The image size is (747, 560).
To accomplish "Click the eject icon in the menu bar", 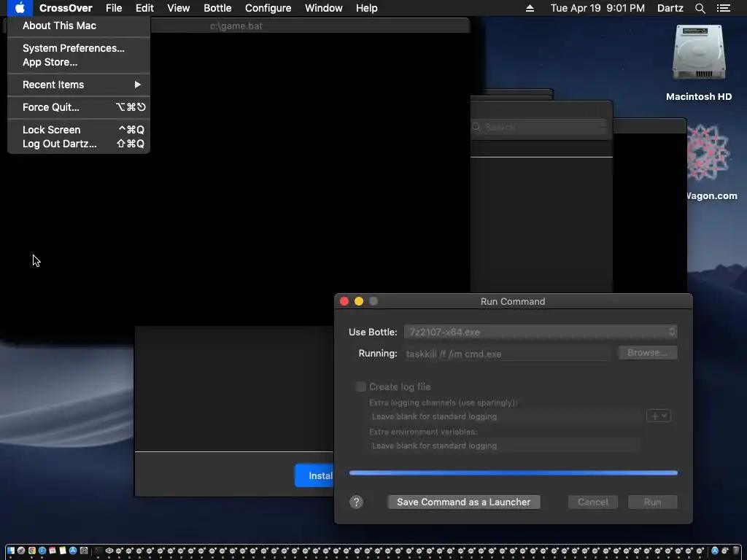I will [x=530, y=8].
